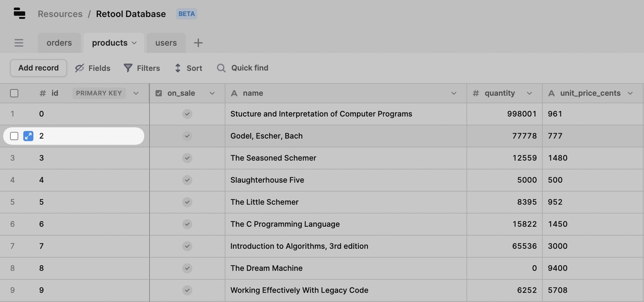
Task: Click the name column text type icon
Action: pyautogui.click(x=234, y=93)
